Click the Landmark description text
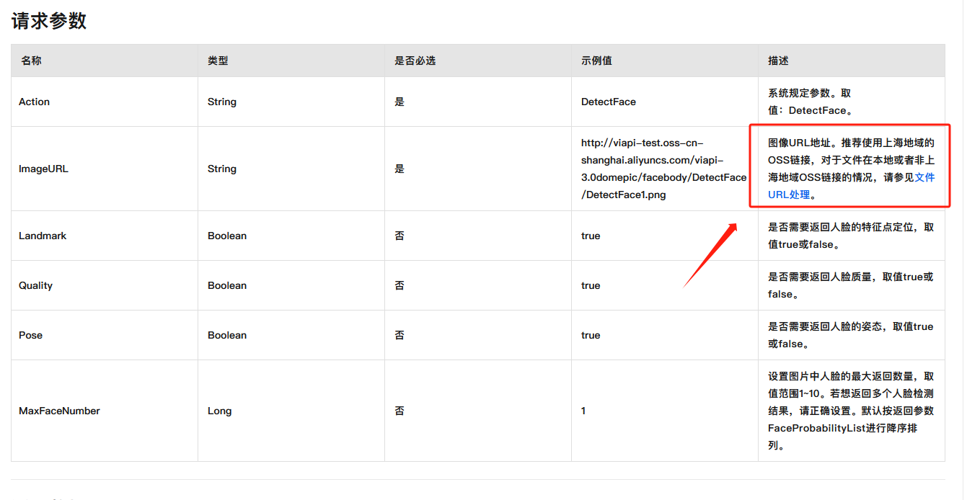The image size is (980, 500). pyautogui.click(x=851, y=236)
